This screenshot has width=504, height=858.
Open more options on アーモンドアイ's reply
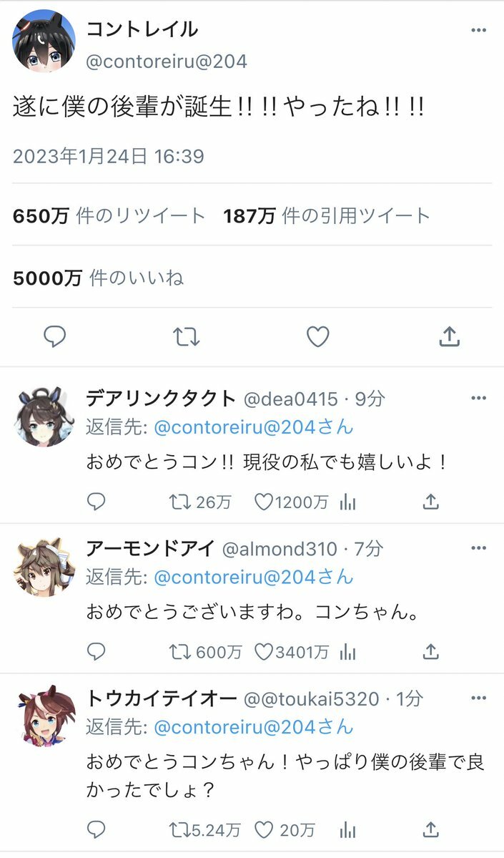478,547
